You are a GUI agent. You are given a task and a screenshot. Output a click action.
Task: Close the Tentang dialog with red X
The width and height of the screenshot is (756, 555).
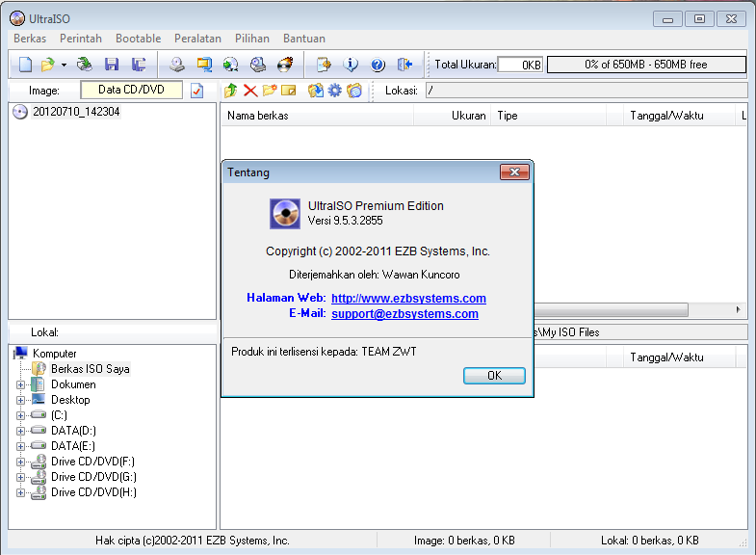514,172
